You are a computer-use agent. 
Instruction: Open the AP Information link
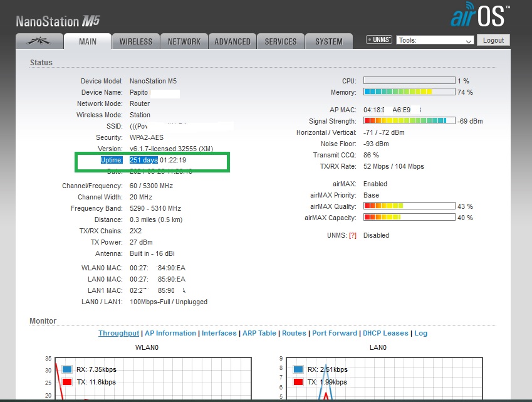pyautogui.click(x=171, y=334)
